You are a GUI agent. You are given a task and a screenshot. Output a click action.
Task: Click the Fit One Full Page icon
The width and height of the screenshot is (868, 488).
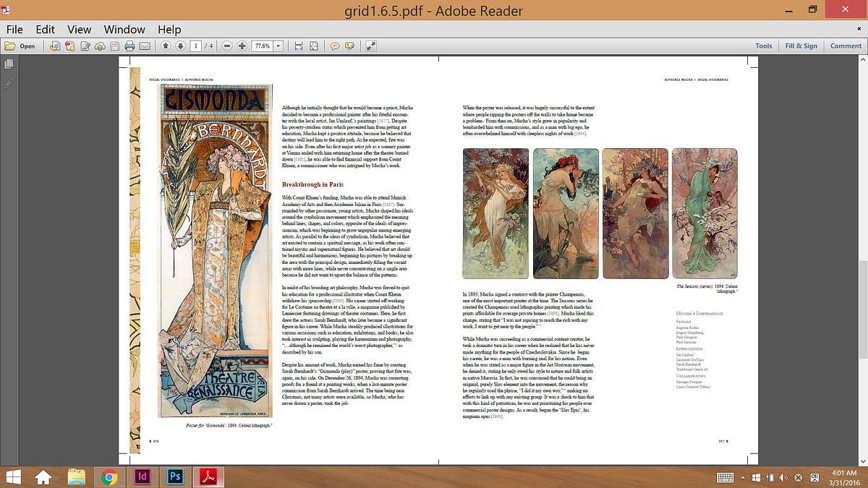coord(314,46)
